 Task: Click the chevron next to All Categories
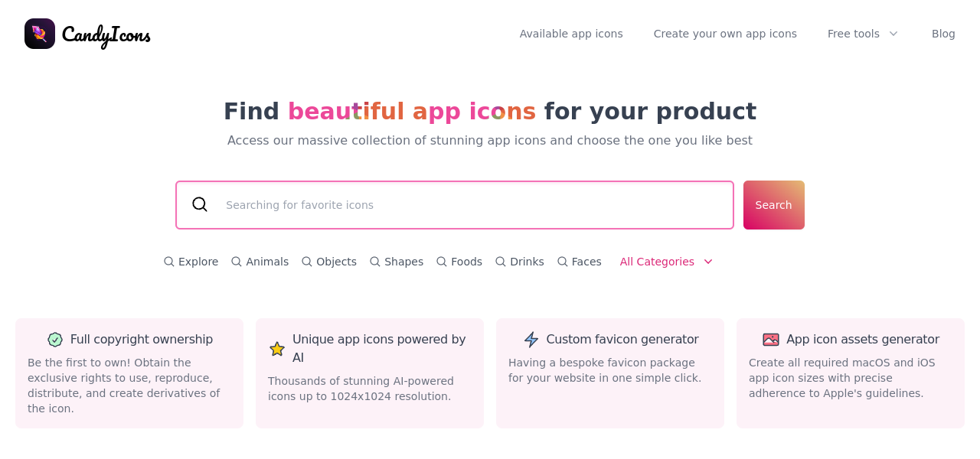coord(708,262)
